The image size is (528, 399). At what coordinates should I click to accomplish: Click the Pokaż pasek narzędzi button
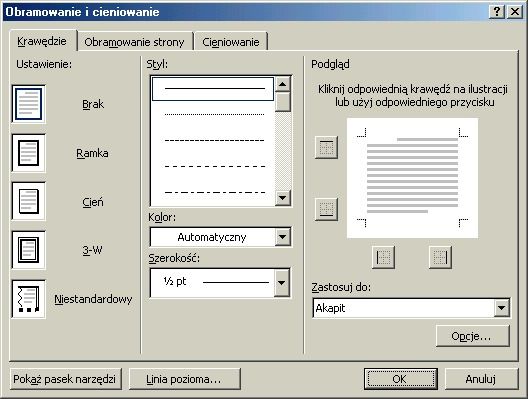pyautogui.click(x=65, y=379)
